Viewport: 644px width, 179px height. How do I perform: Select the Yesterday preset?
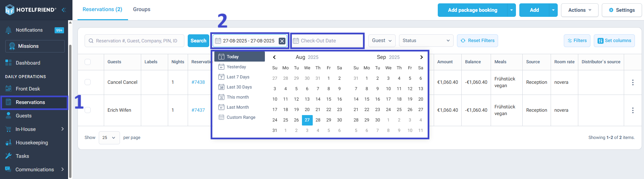click(240, 67)
